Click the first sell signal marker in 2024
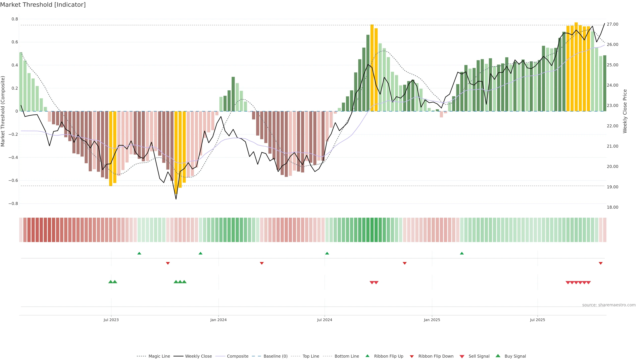644x362 pixels. (x=372, y=283)
